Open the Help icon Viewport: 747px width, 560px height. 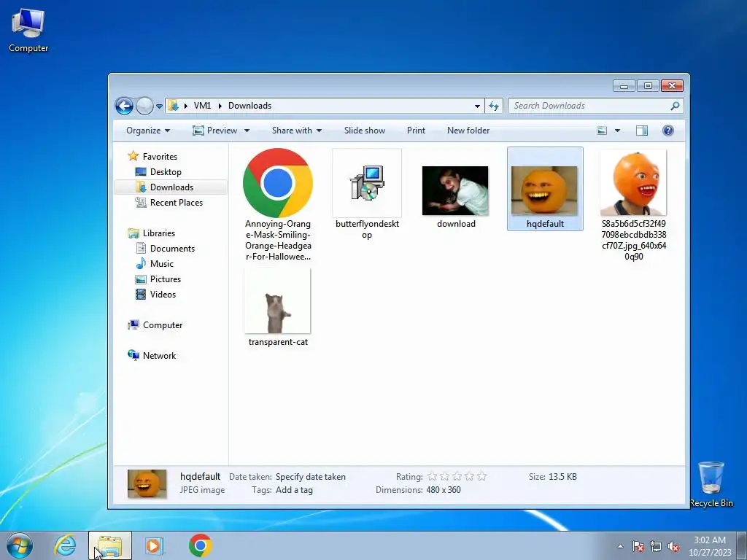click(x=668, y=131)
